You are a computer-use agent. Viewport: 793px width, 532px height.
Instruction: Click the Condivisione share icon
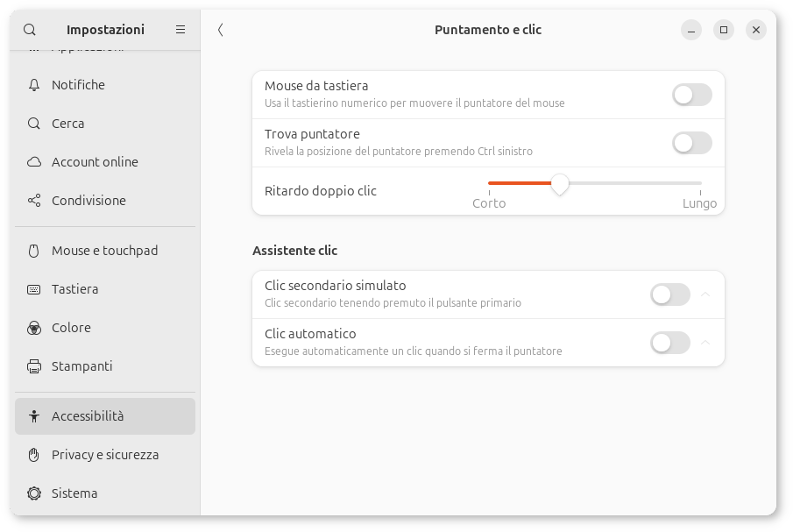tap(34, 201)
